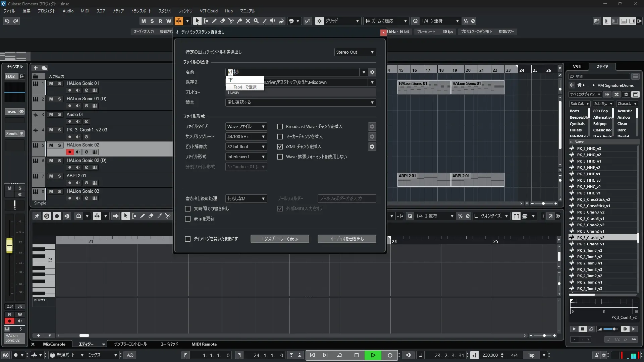Viewport: 644px width, 362px height.
Task: Open the 32 bit float depth dropdown
Action: [246, 146]
